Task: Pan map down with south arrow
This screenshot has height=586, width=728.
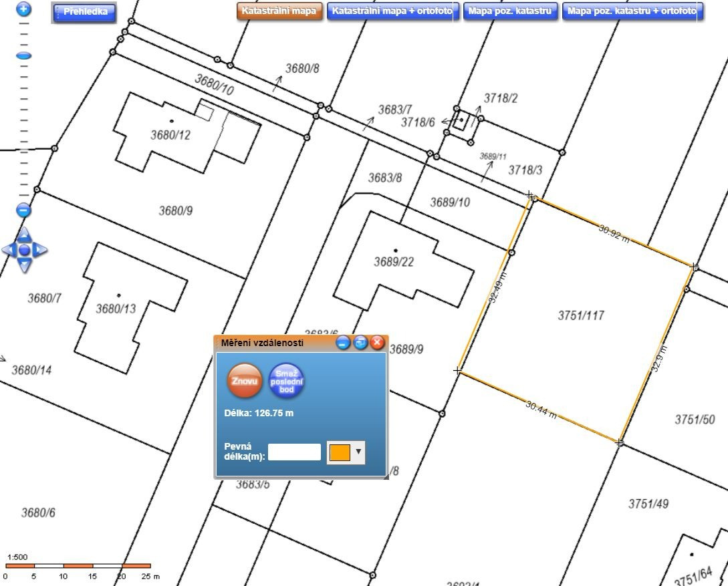Action: (24, 265)
